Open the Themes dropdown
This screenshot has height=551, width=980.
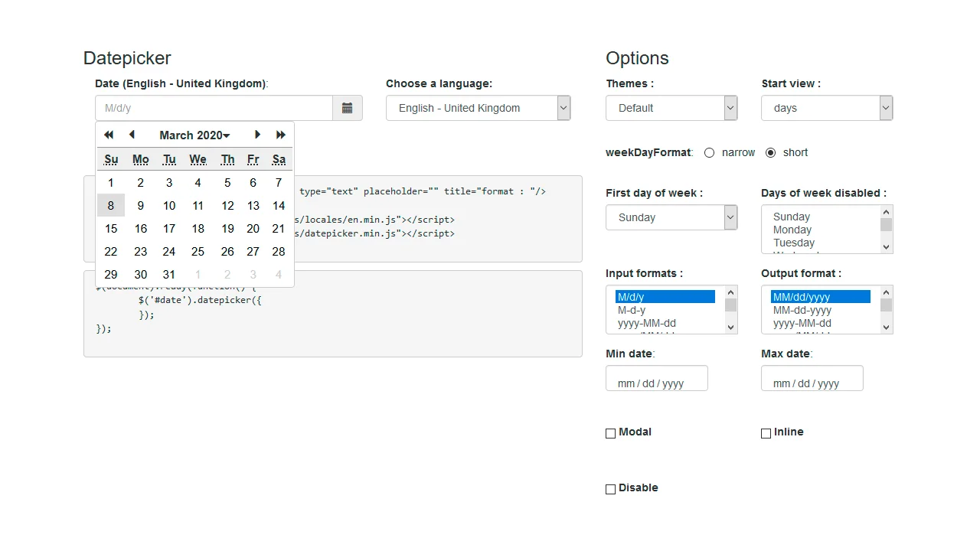click(x=671, y=108)
